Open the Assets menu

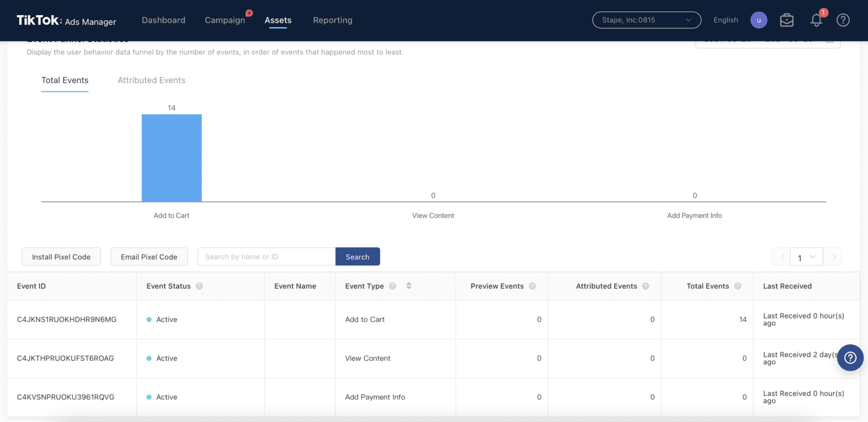(x=278, y=20)
